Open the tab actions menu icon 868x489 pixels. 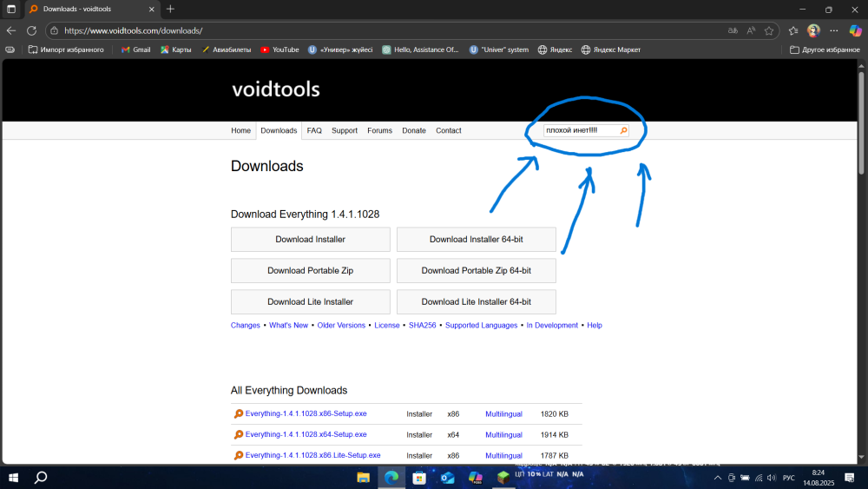[11, 9]
